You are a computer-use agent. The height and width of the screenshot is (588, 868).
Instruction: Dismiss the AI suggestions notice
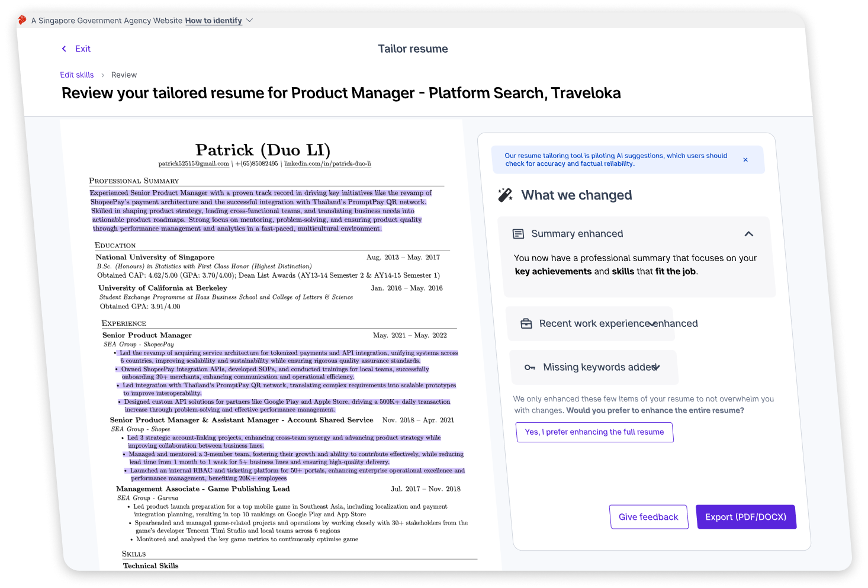coord(745,160)
